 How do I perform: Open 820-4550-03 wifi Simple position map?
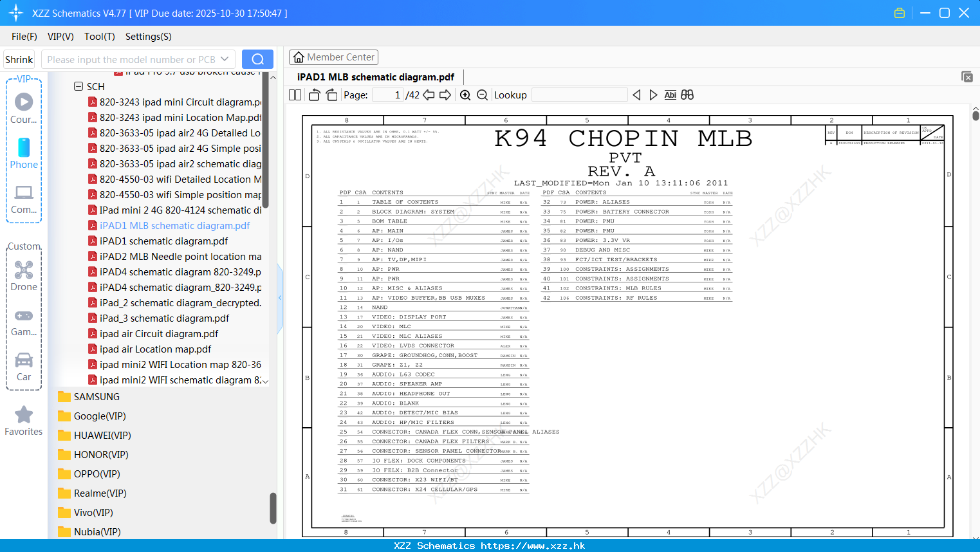click(175, 194)
